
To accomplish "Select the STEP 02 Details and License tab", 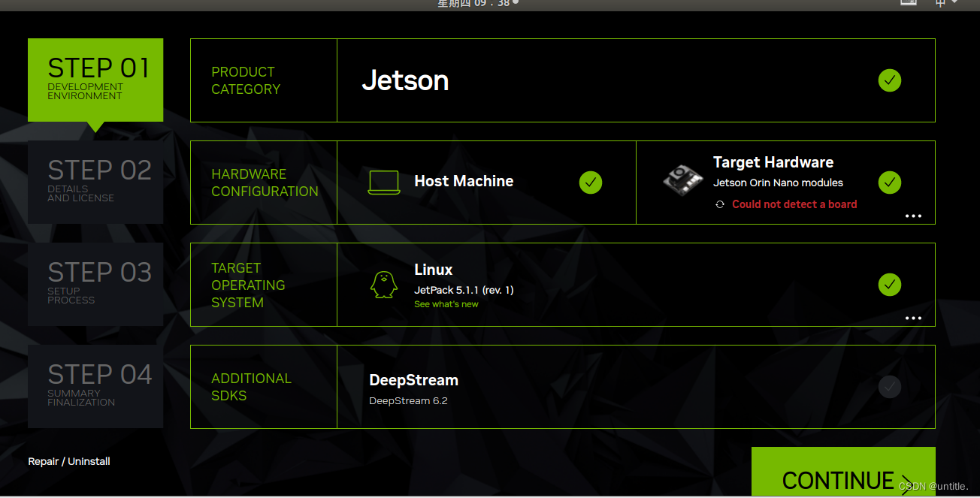I will click(x=95, y=182).
